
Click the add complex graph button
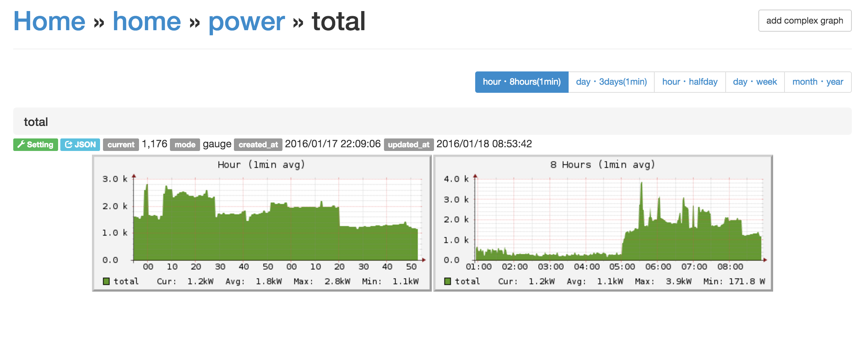(x=804, y=21)
